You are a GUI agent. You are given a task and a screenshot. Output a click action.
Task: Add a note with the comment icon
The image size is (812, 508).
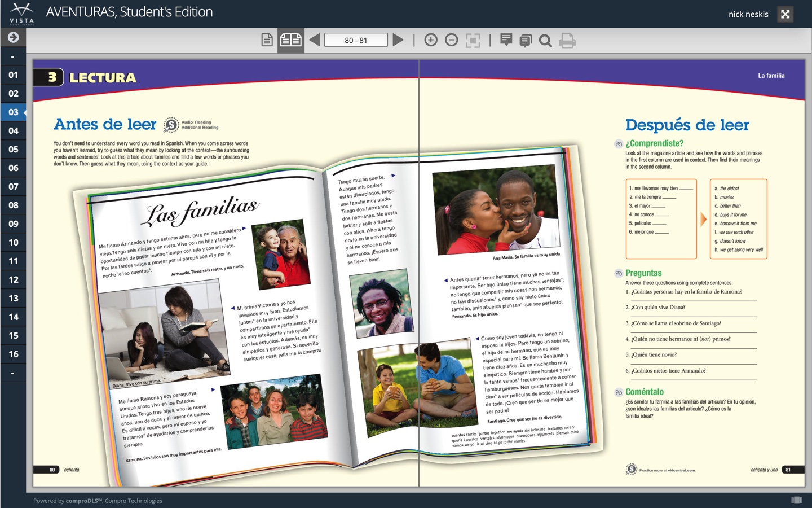(x=506, y=40)
